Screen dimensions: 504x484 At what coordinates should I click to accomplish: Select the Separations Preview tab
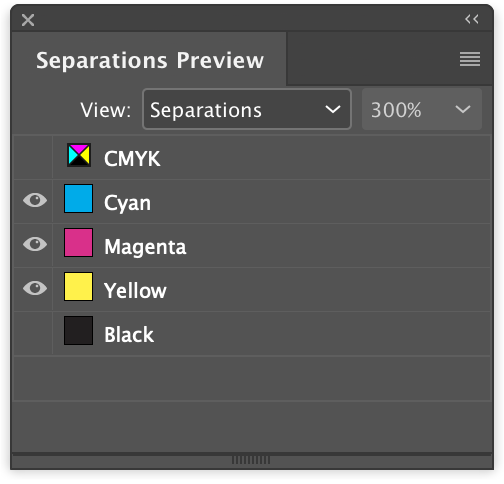tap(149, 60)
